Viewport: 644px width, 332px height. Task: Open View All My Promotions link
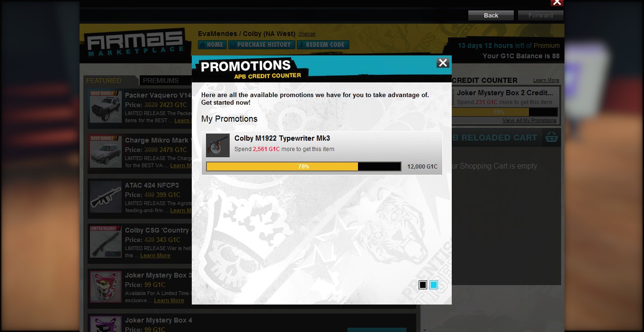pyautogui.click(x=529, y=120)
